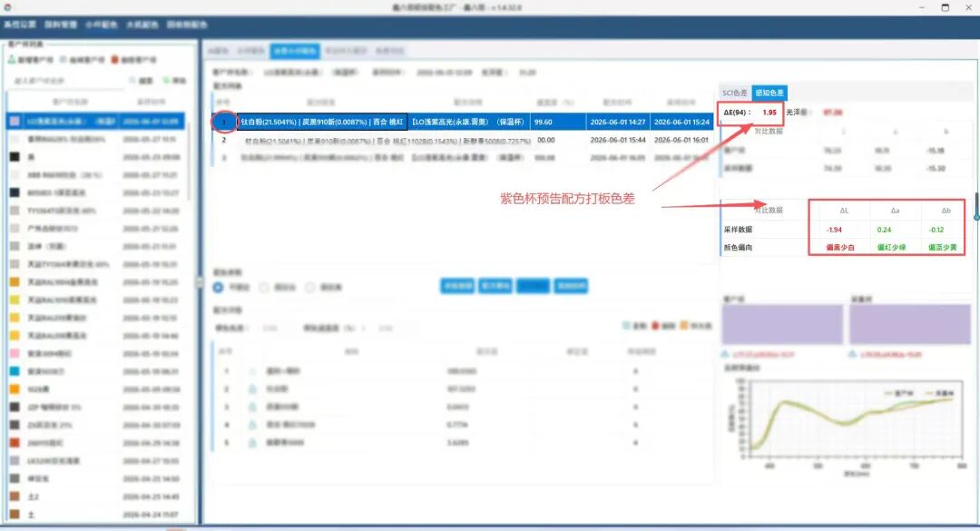Click the 2026-06-01 15:44 time cell
Viewport: 980px width, 531px height.
point(618,140)
